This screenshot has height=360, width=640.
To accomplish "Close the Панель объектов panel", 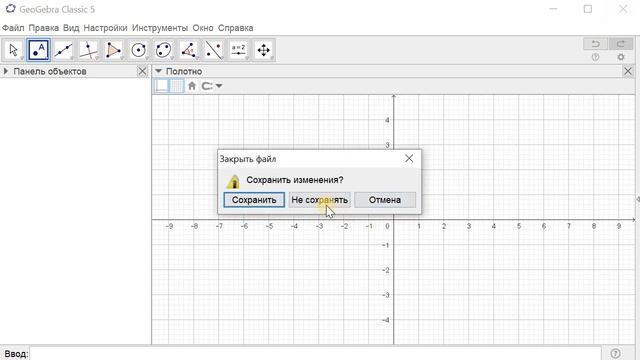I will [x=142, y=71].
